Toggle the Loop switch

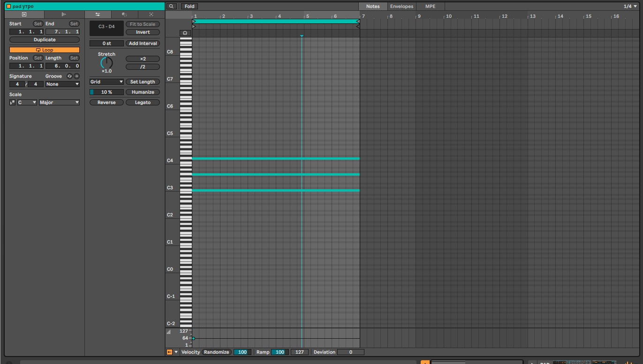point(45,50)
